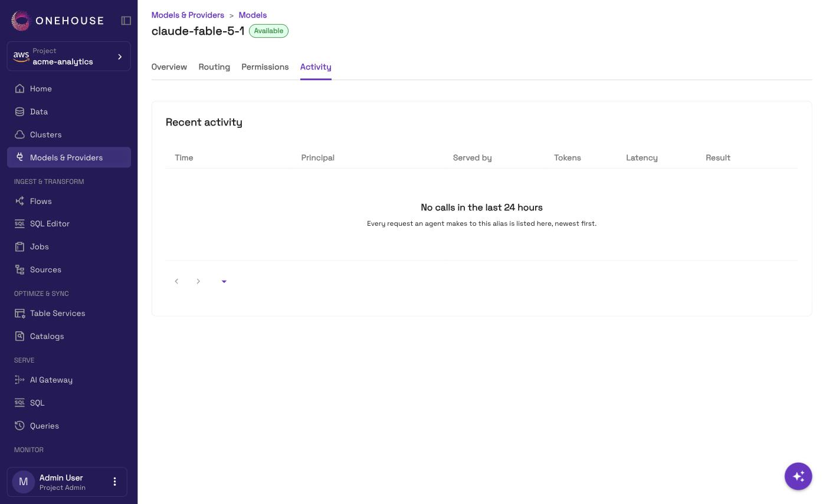826x504 pixels.
Task: Select the Sources icon
Action: click(x=19, y=269)
